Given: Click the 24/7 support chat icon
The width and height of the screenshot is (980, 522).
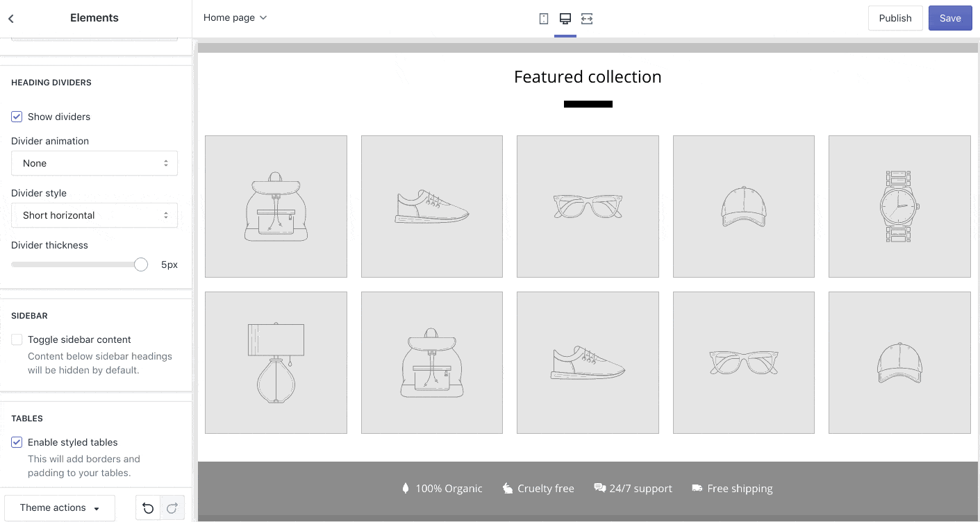Looking at the screenshot, I should pyautogui.click(x=600, y=488).
